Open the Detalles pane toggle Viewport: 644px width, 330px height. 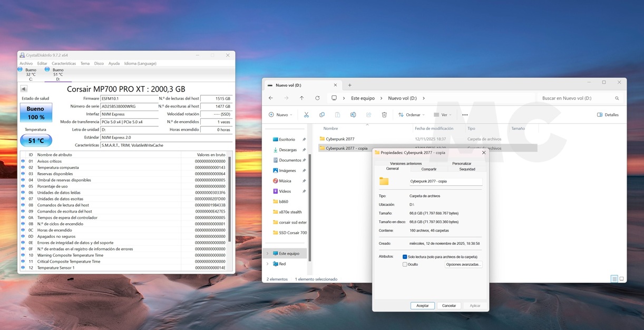point(608,115)
